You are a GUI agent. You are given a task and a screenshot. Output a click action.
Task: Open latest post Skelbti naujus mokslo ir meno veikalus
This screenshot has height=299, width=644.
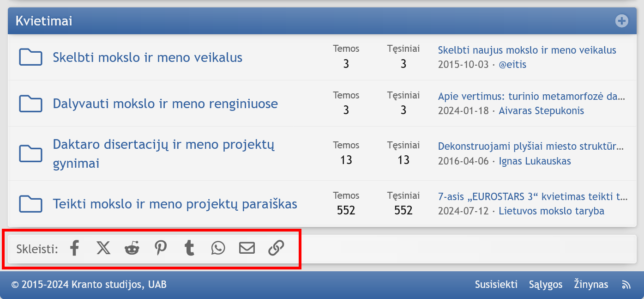click(527, 50)
